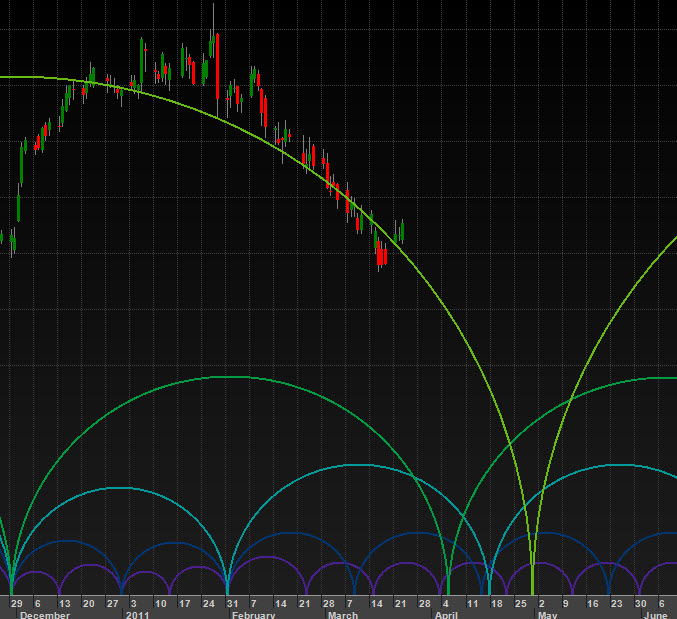Click the May 9 date label
The image size is (677, 619).
[566, 603]
